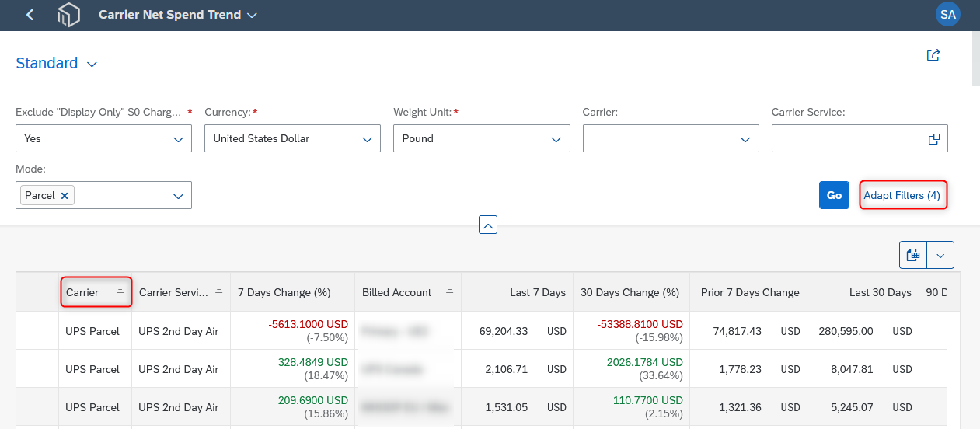This screenshot has height=429, width=980.
Task: Click the 74,817.43 value
Action: (737, 331)
